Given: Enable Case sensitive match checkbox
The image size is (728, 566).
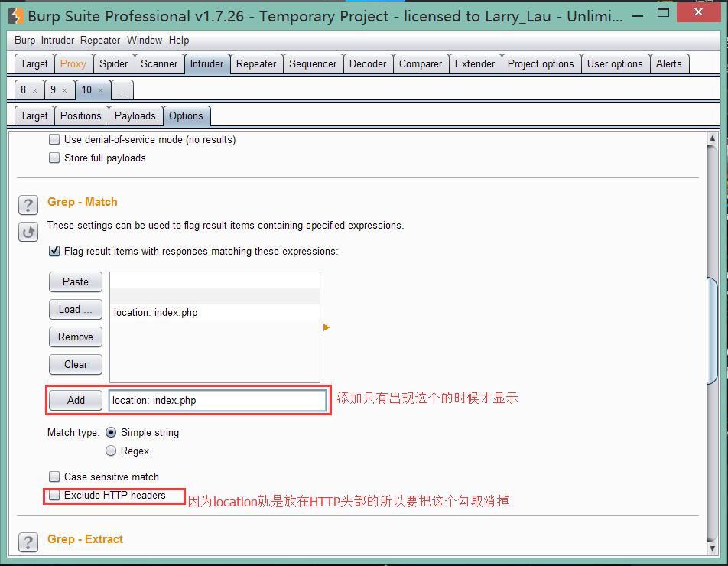Looking at the screenshot, I should pyautogui.click(x=54, y=477).
